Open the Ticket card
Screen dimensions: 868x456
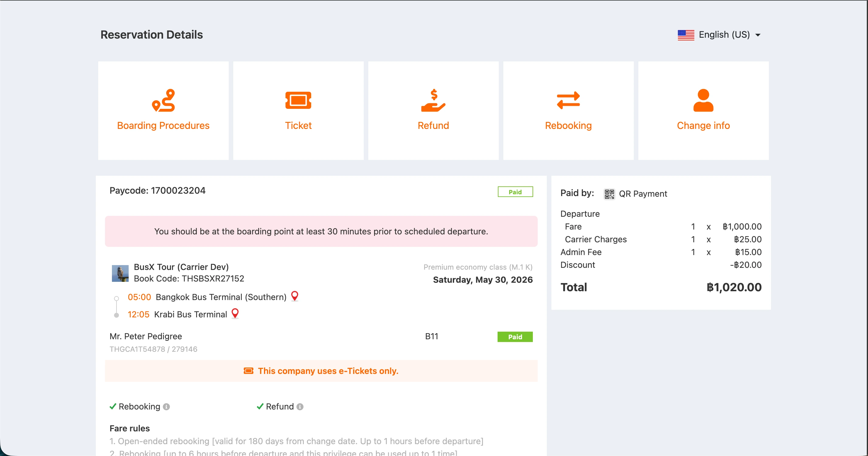click(x=298, y=110)
